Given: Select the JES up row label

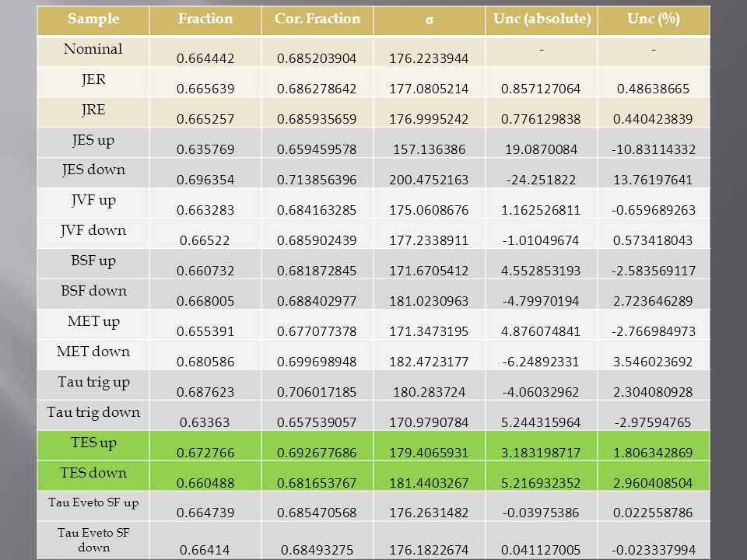Looking at the screenshot, I should tap(93, 140).
